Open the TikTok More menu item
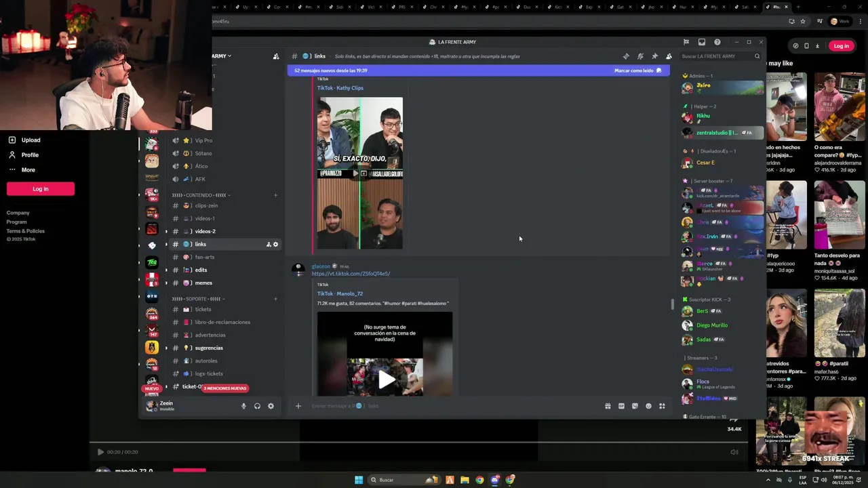 tap(28, 170)
